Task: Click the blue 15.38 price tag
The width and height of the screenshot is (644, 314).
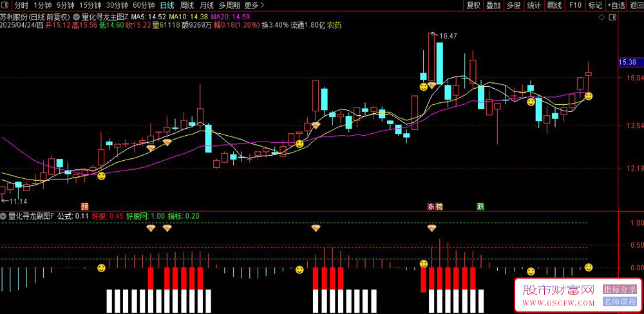Action: pyautogui.click(x=630, y=62)
